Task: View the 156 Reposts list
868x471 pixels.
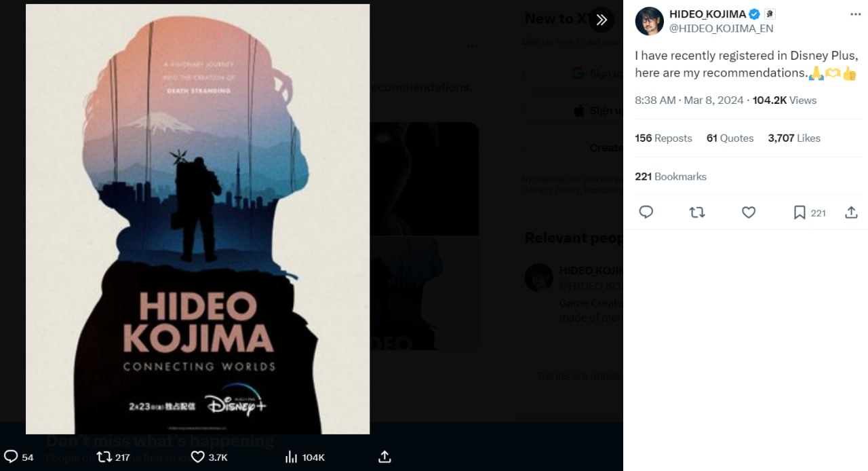Action: tap(663, 138)
